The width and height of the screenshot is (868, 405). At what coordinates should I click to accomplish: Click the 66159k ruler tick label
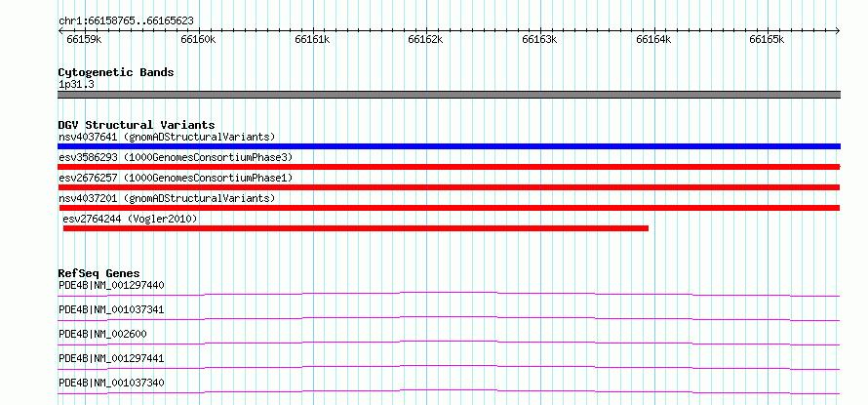pyautogui.click(x=84, y=39)
